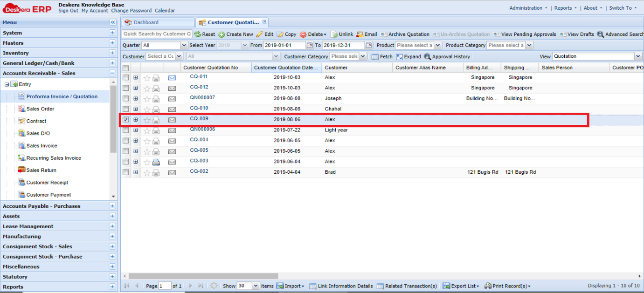644x293 pixels.
Task: Open View Pending Approvals
Action: point(525,34)
